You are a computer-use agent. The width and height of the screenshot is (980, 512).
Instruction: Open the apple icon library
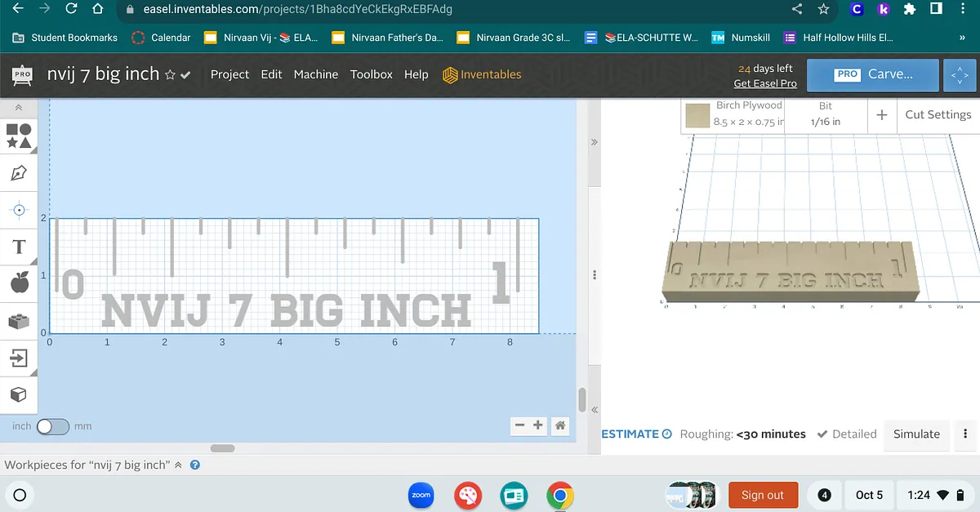point(19,283)
